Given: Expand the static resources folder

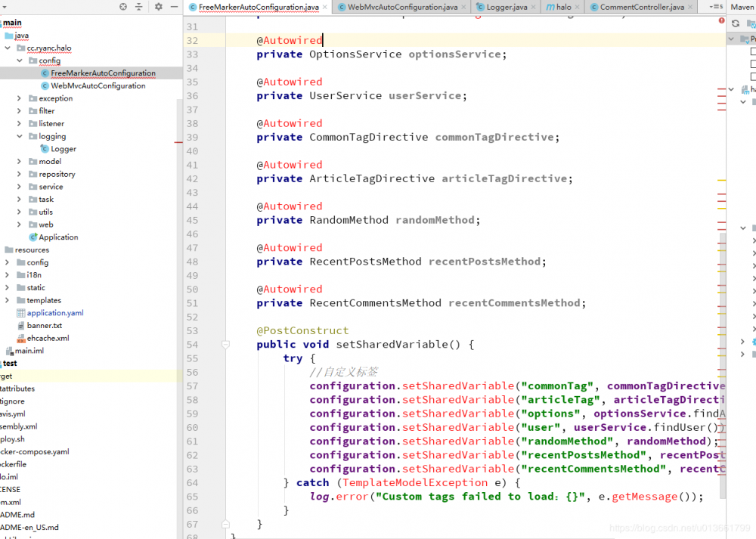Looking at the screenshot, I should click(8, 288).
